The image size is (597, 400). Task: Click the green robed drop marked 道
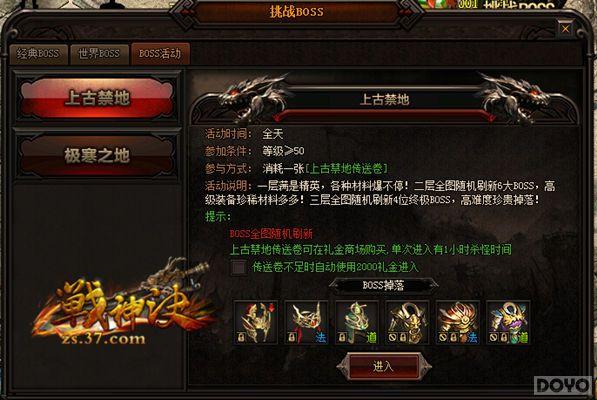[357, 322]
